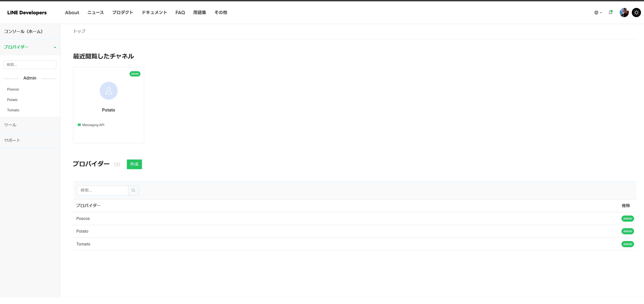Click the sidebar 検索 input field

point(30,65)
